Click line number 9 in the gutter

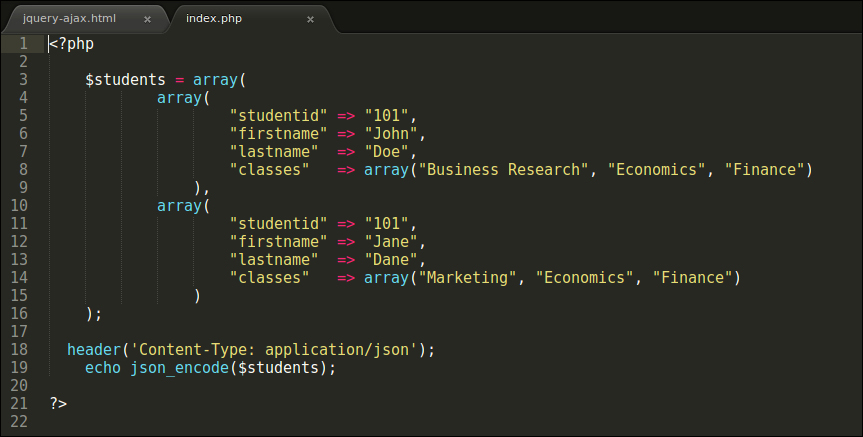(x=23, y=188)
